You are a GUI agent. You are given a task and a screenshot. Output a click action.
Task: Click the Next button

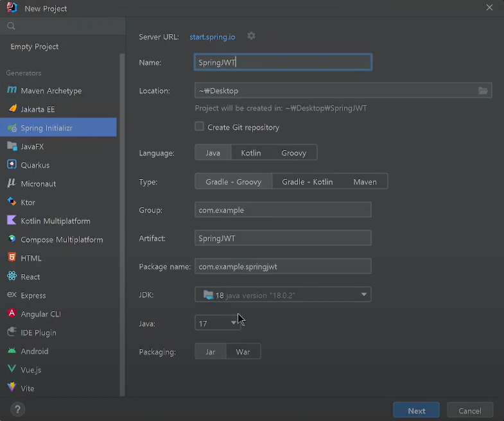416,411
